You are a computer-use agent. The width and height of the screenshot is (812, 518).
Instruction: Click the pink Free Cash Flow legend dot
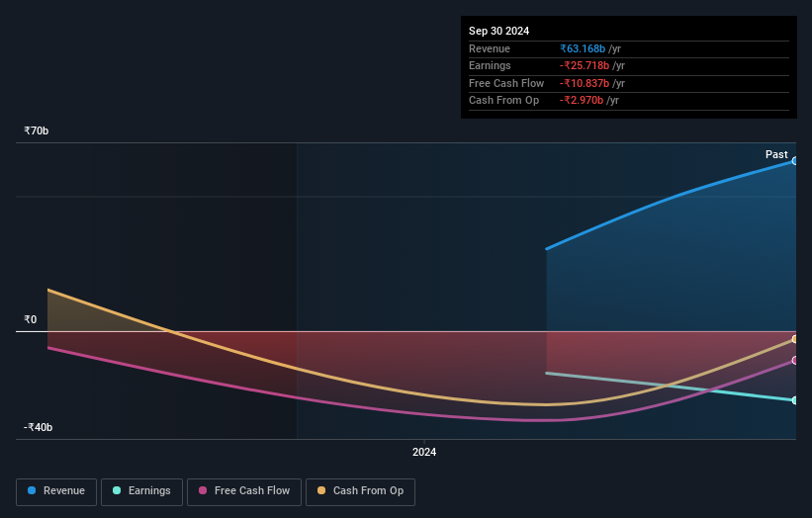coord(203,490)
